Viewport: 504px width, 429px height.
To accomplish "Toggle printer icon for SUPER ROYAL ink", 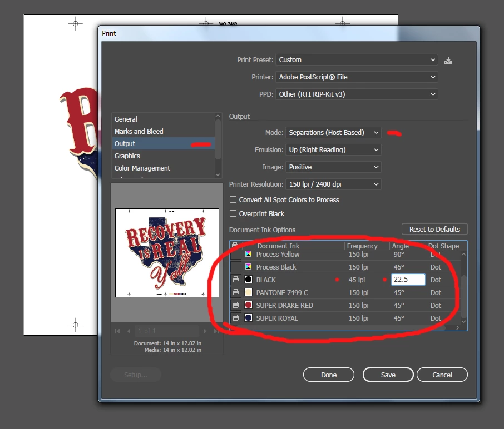I will (236, 318).
